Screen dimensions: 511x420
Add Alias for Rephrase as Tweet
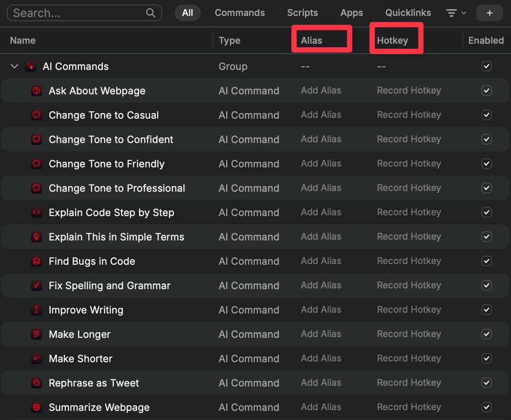click(x=321, y=383)
